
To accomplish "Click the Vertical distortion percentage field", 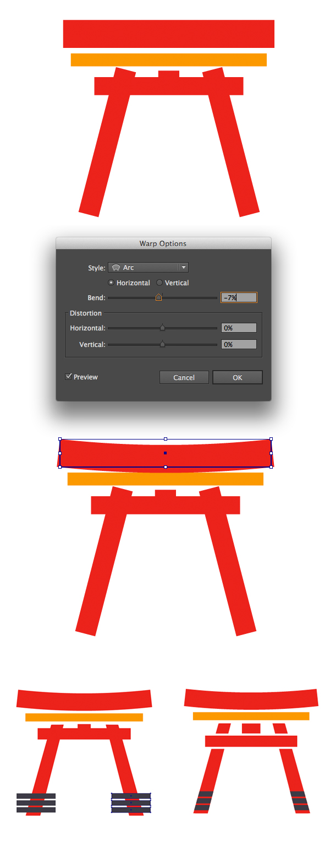I will pos(239,344).
